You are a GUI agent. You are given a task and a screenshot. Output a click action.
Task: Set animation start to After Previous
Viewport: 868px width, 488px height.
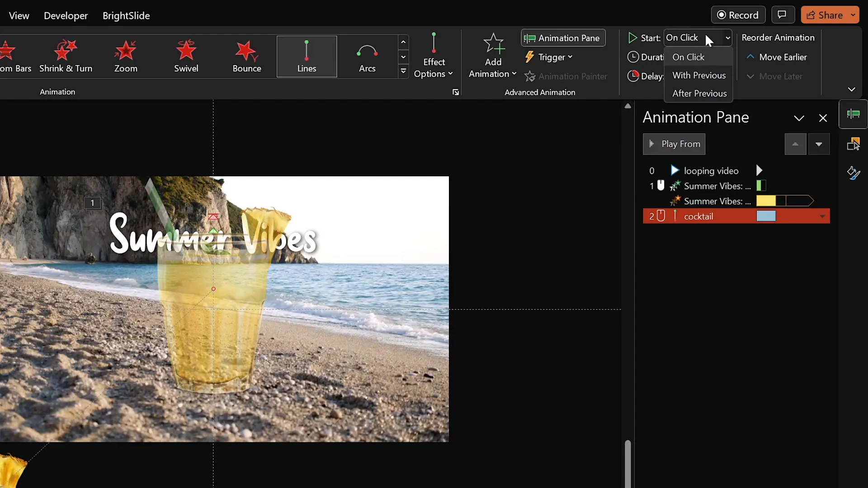point(699,94)
